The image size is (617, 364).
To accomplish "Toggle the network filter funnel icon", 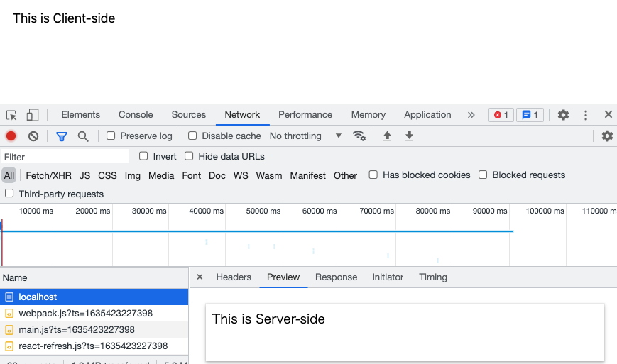I will click(62, 136).
